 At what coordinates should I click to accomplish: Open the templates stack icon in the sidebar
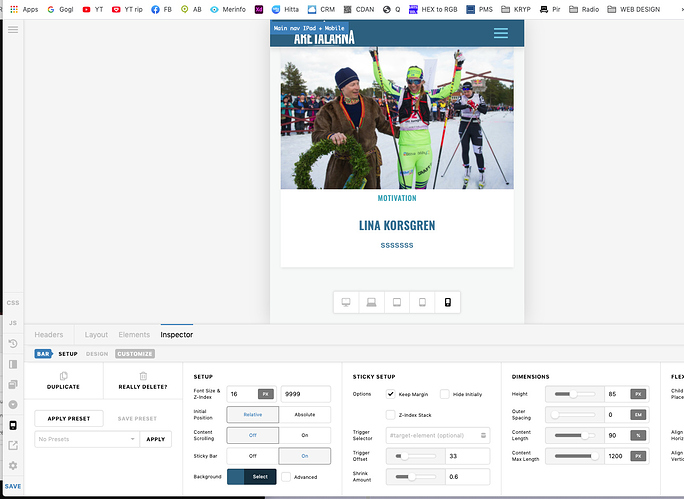click(x=13, y=384)
